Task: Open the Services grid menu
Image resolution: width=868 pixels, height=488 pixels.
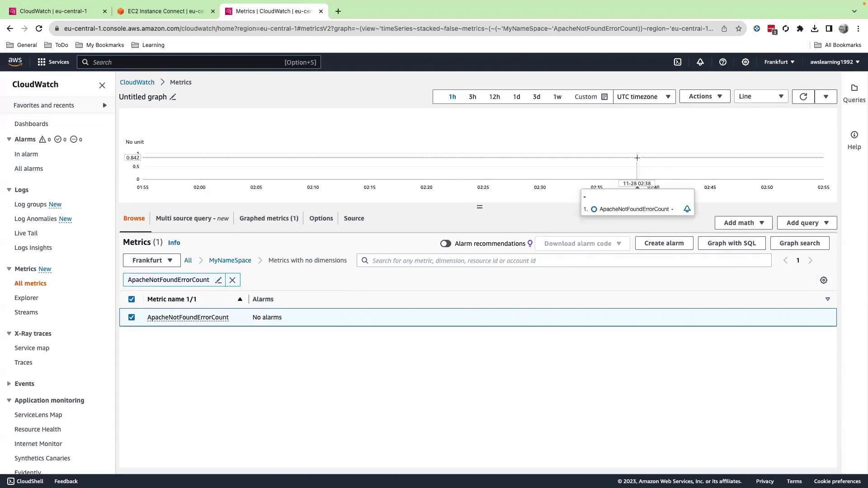Action: coord(53,62)
